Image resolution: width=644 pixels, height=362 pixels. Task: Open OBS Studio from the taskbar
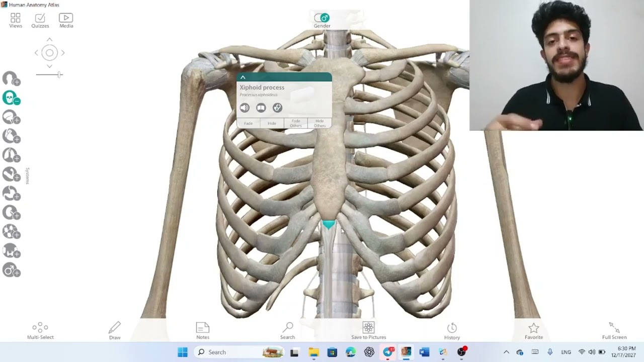pos(461,352)
